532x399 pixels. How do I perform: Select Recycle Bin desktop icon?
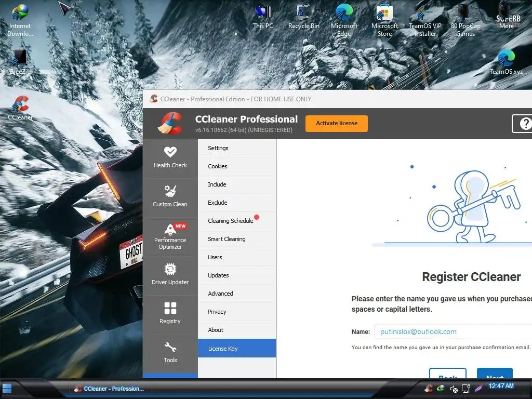303,17
